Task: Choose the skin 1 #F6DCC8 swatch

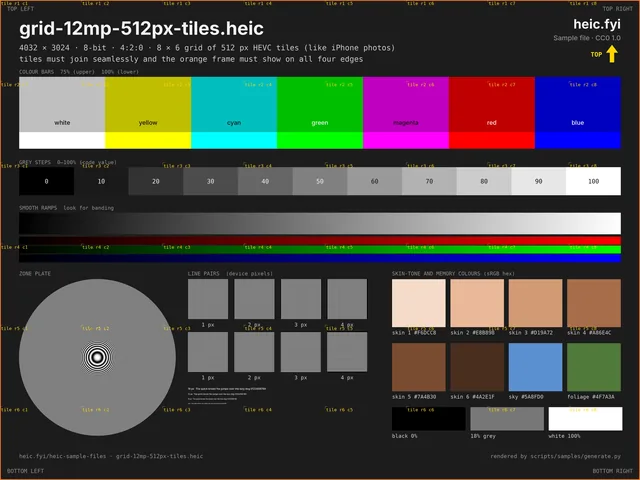Action: [x=418, y=303]
